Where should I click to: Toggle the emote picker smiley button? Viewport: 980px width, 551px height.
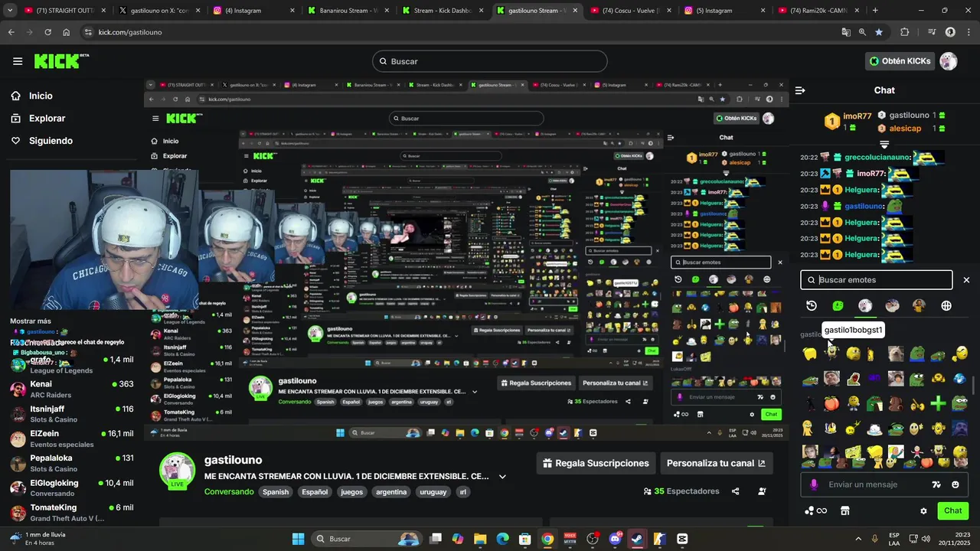pos(955,484)
